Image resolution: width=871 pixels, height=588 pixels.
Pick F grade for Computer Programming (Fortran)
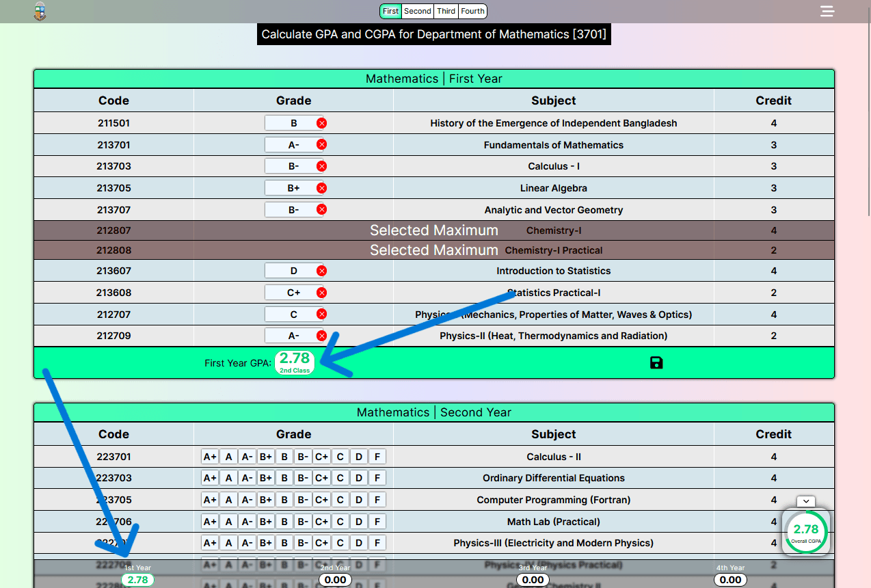point(377,500)
